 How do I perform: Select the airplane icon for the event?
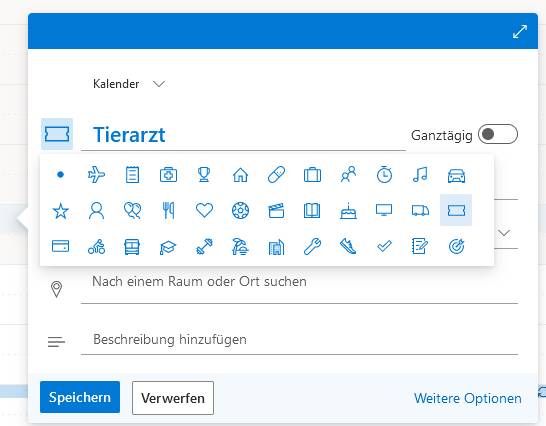coord(96,174)
